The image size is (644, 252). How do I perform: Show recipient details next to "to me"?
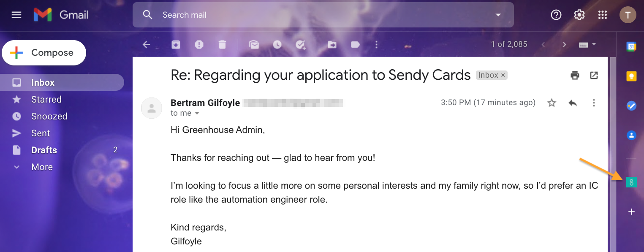(197, 114)
